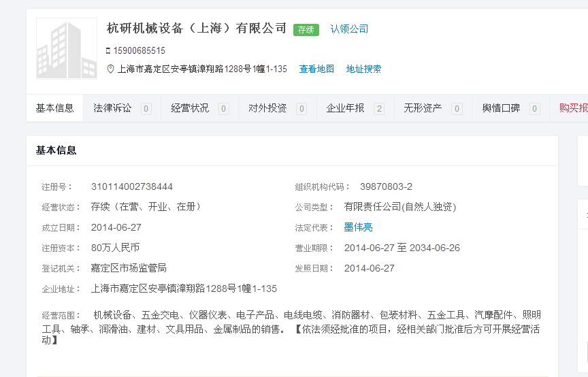Viewport: 588px width, 377px height.
Task: Open legal representative 墨伟亮 link
Action: tap(358, 227)
